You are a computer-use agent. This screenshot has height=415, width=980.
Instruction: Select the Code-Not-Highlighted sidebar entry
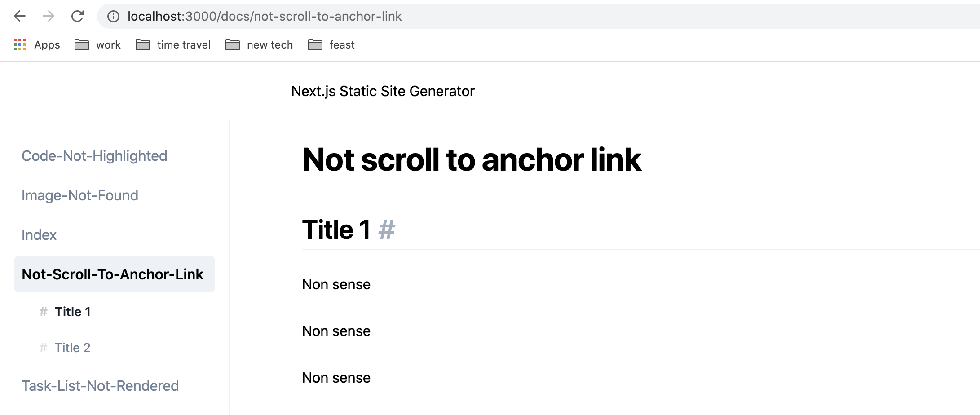[94, 155]
